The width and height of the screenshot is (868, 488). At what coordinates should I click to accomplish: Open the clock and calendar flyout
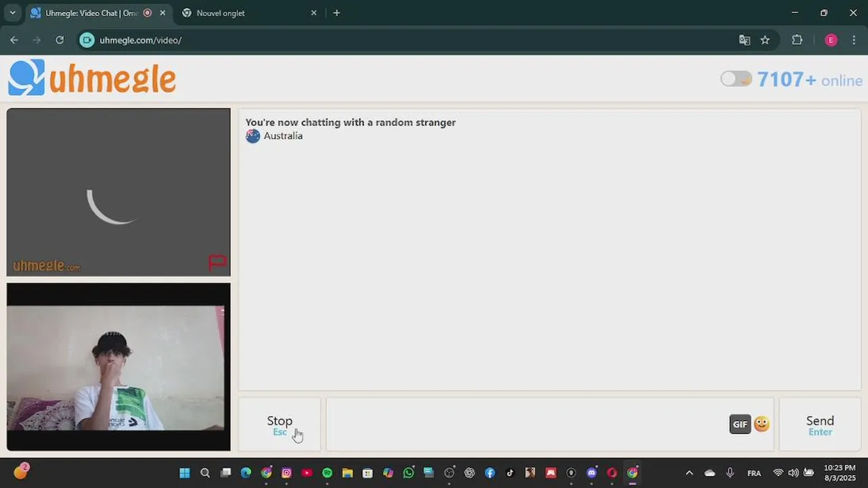click(x=840, y=473)
